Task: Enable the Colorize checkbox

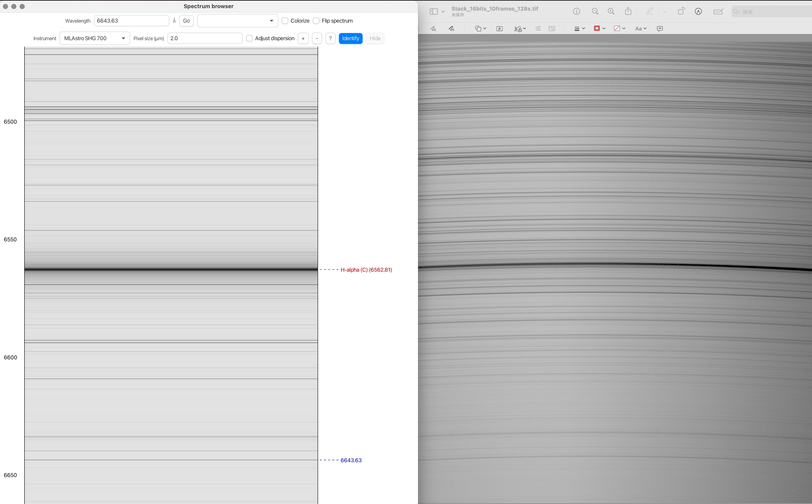Action: [285, 21]
